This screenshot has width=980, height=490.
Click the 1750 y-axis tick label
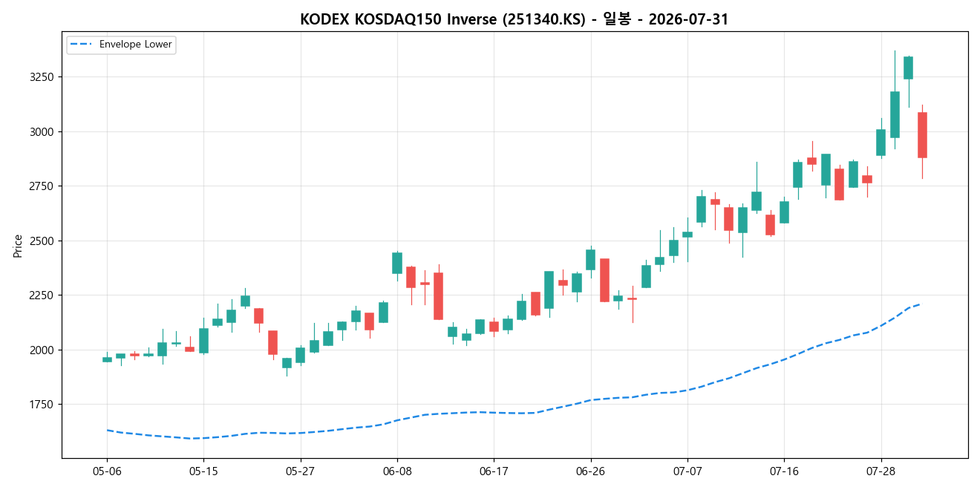[43, 405]
